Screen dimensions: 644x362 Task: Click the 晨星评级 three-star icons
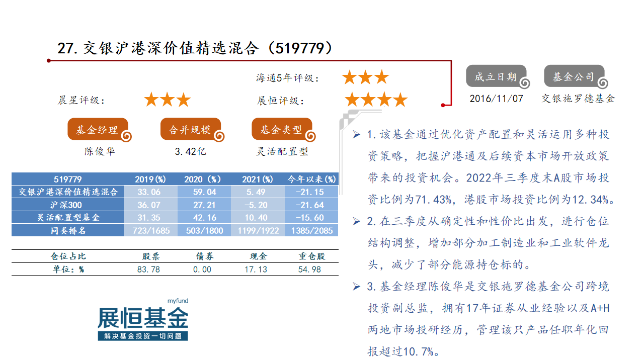[x=168, y=100]
